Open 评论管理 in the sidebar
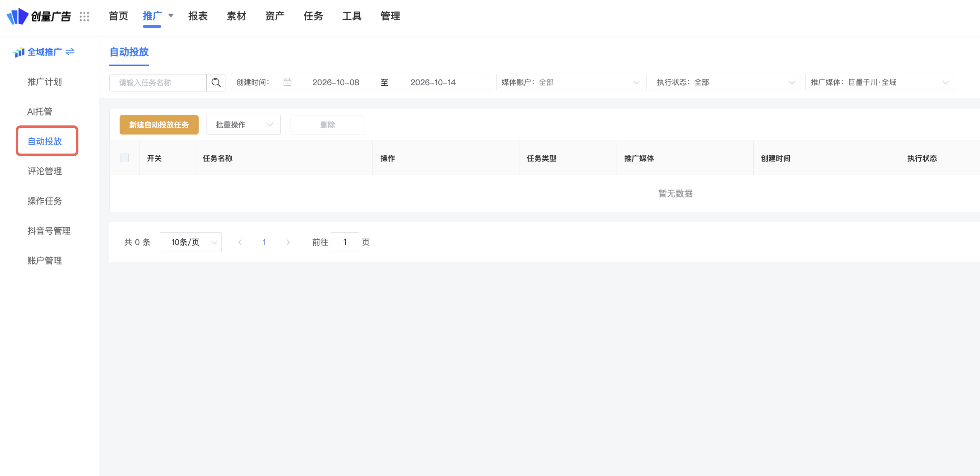980x476 pixels. tap(45, 171)
